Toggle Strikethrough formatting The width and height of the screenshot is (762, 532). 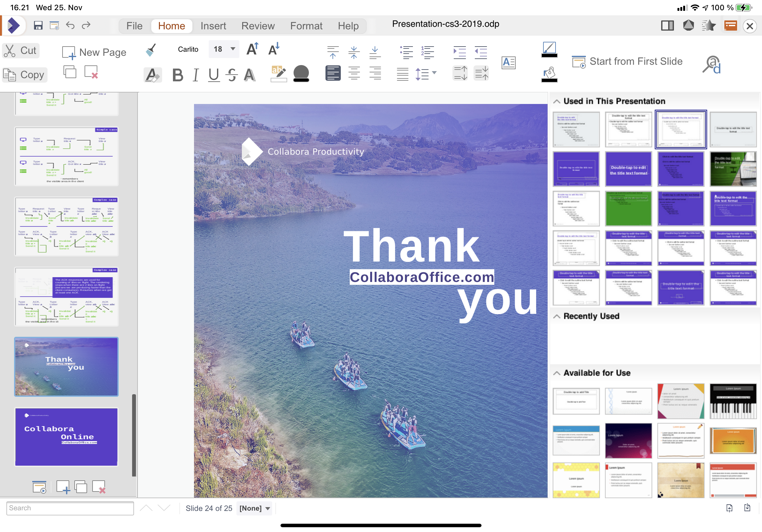click(x=232, y=75)
